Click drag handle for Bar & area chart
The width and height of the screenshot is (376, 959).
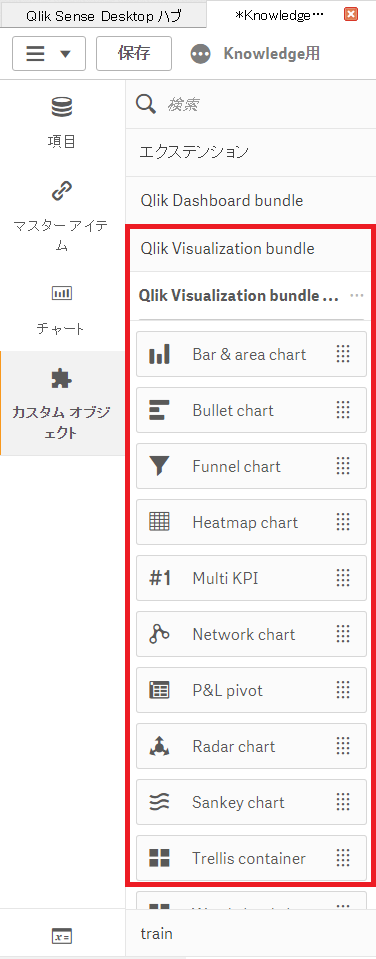[343, 354]
